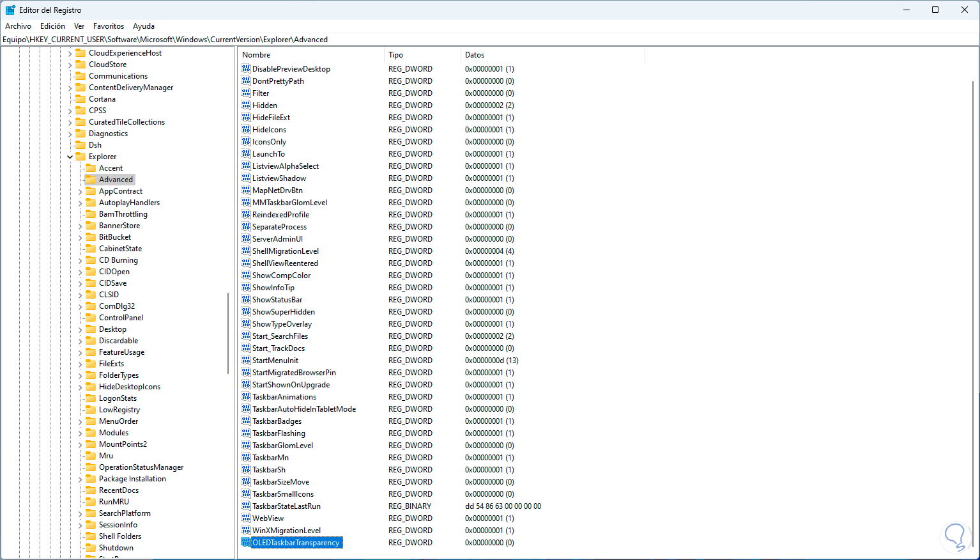
Task: Click the key tree's vertical scrollbar
Action: pyautogui.click(x=228, y=332)
